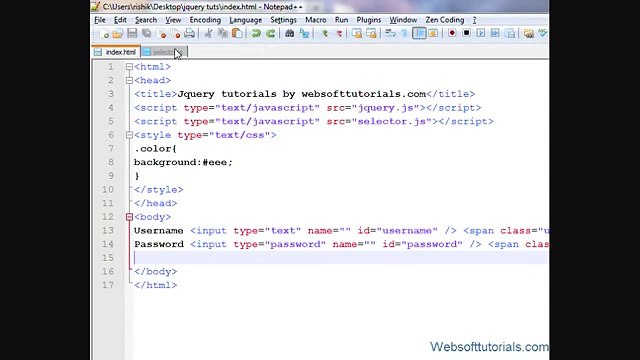
Task: Open the Settings menu
Action: click(283, 20)
